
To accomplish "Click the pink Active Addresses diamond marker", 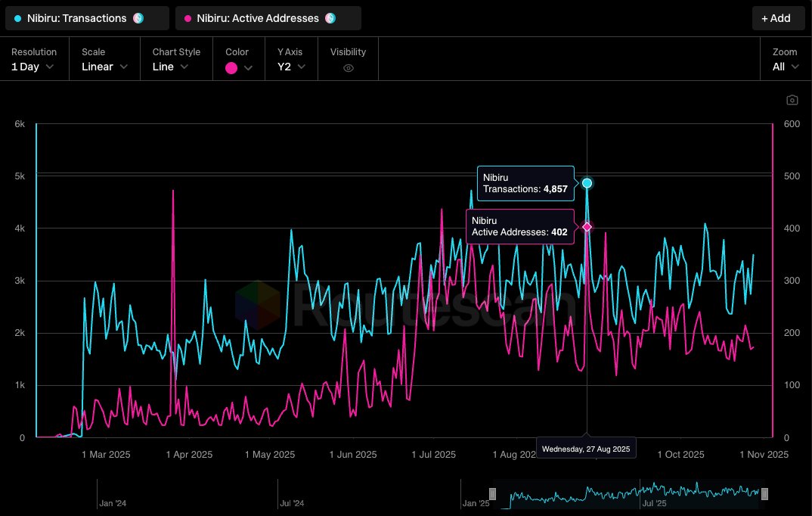I will tap(587, 226).
